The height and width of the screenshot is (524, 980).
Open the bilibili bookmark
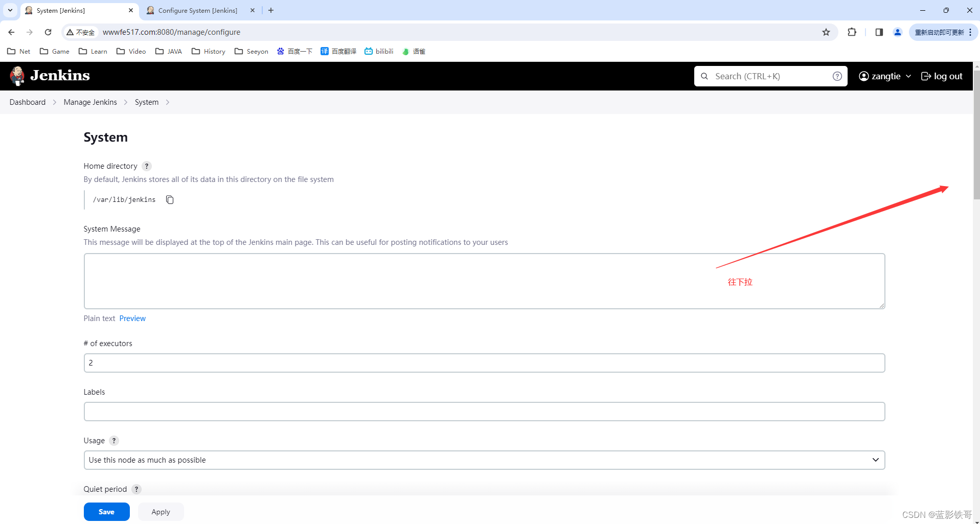(x=379, y=51)
